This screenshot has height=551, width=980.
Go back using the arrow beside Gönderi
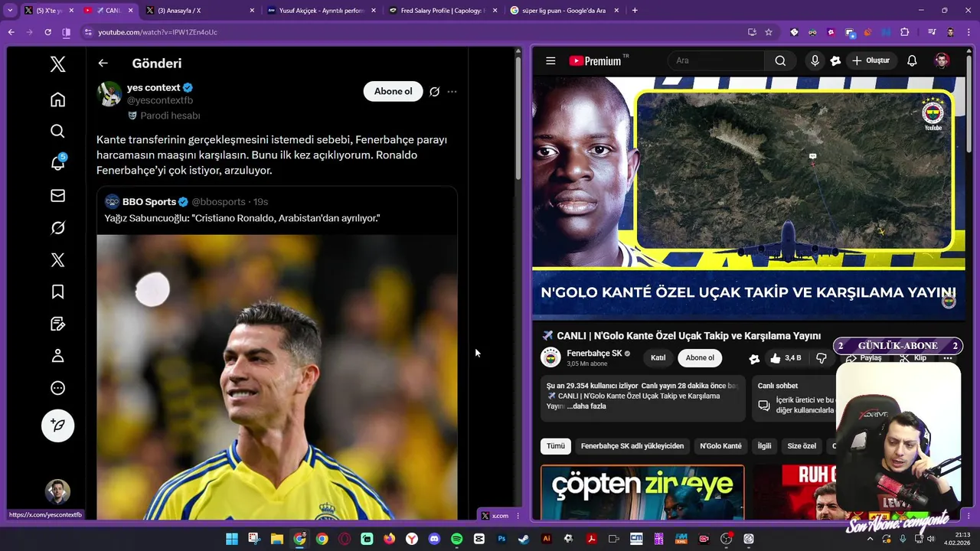[103, 64]
